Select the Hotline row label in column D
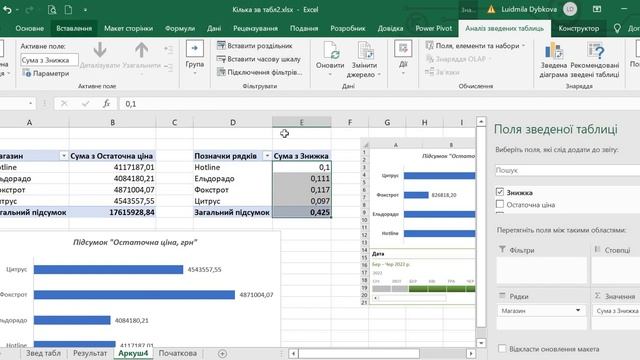The width and height of the screenshot is (640, 360). [233, 167]
